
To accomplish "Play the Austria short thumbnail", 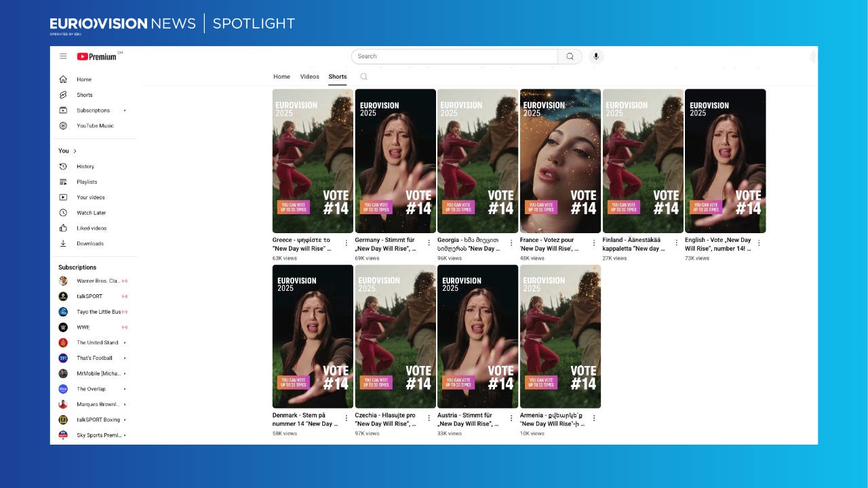I will (x=477, y=336).
